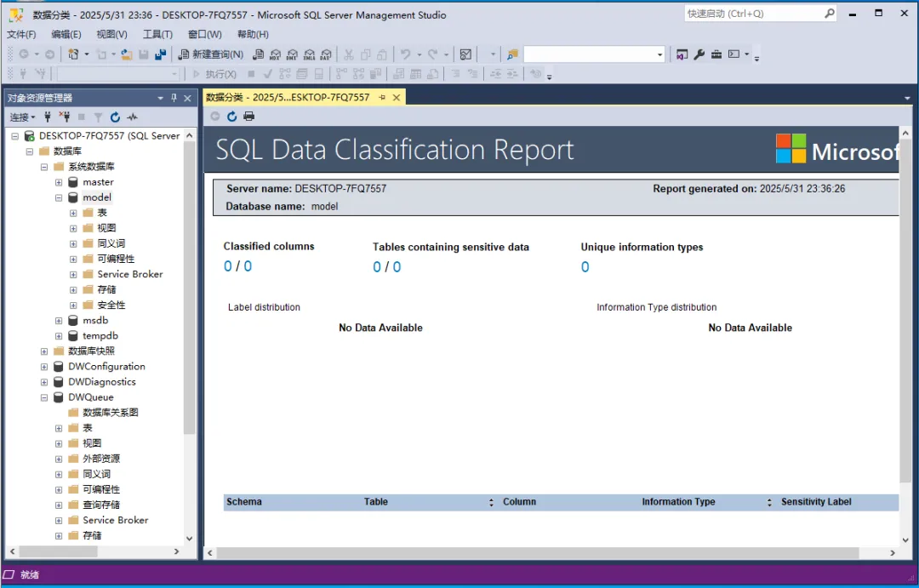The height and width of the screenshot is (588, 919).
Task: Select 查询存储 folder under DWQueue
Action: pyautogui.click(x=100, y=505)
